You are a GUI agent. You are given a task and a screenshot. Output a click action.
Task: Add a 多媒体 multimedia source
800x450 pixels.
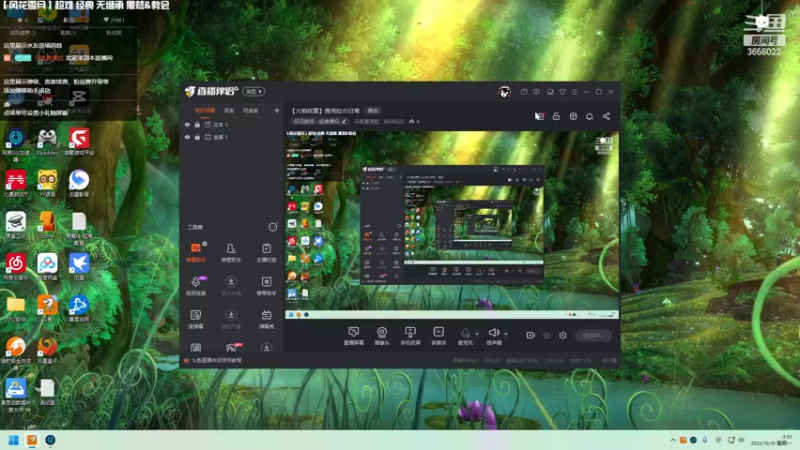(439, 336)
